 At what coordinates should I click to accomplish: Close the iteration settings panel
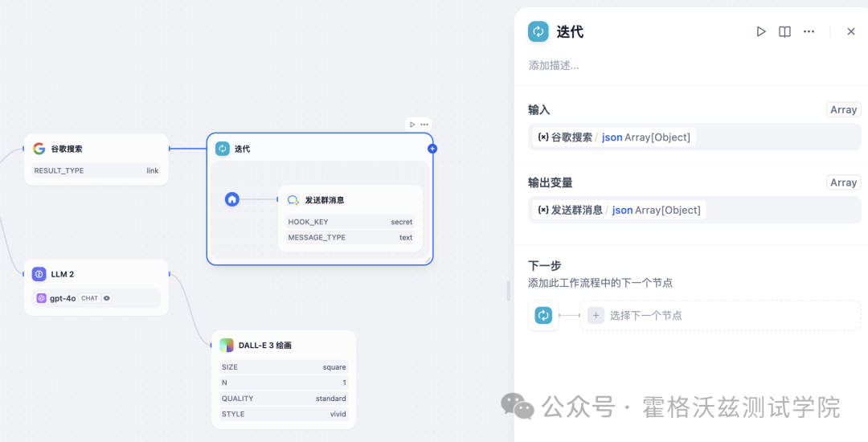(x=851, y=31)
